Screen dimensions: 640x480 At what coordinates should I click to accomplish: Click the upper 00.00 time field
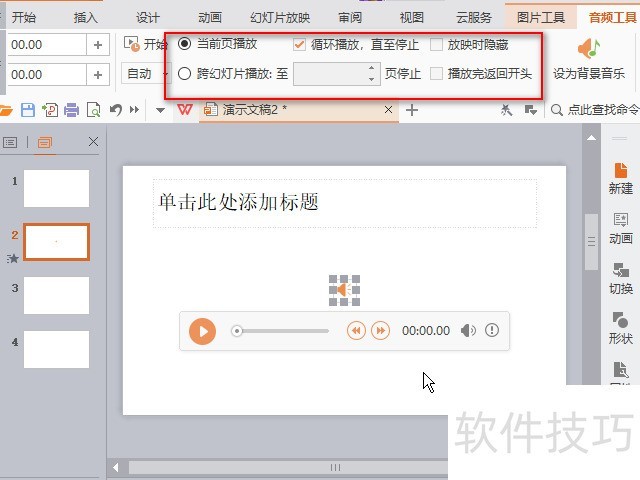[47, 44]
